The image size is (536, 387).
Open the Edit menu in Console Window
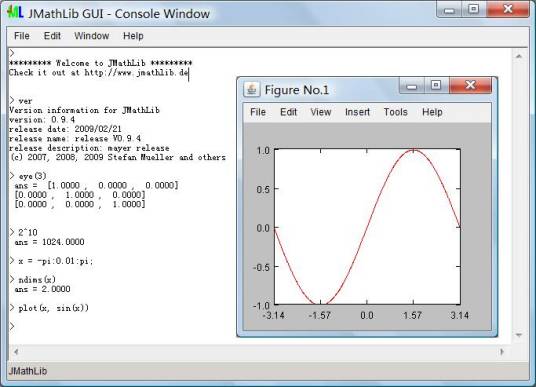pyautogui.click(x=52, y=36)
